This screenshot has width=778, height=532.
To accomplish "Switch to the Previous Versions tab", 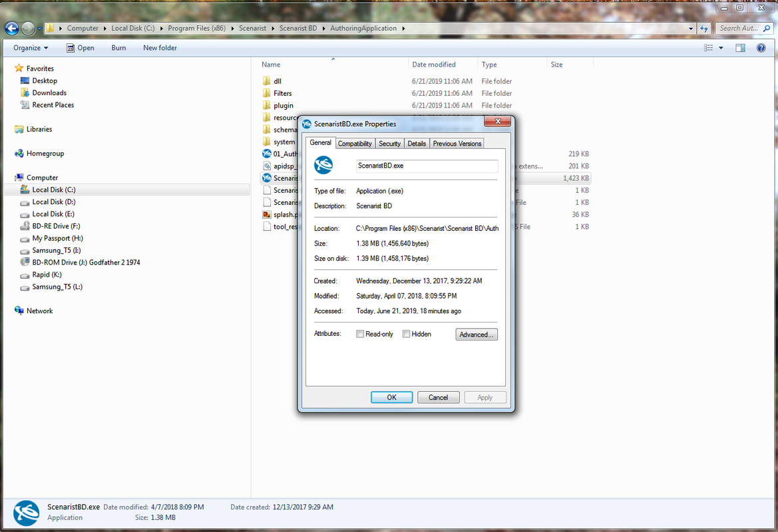I will click(457, 143).
